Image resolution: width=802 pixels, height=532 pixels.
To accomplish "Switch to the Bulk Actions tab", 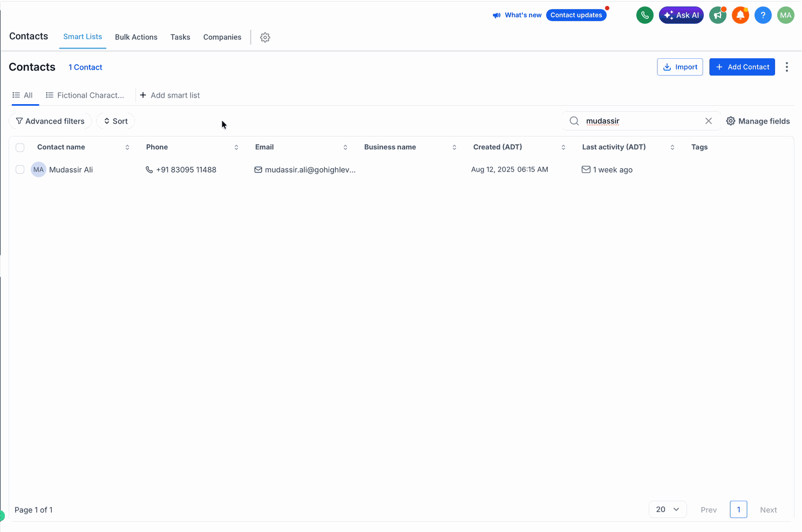I will coord(136,37).
